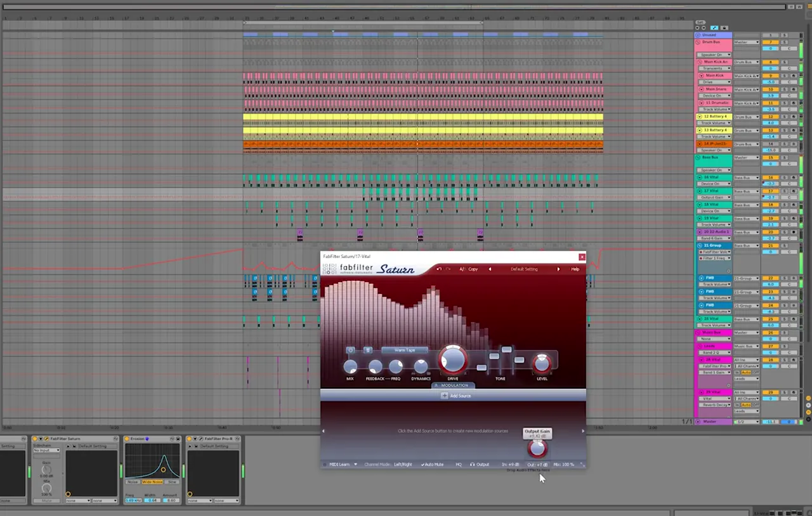This screenshot has width=812, height=516.
Task: Click the Mute button in Saturn sidechain panel
Action: click(x=46, y=501)
